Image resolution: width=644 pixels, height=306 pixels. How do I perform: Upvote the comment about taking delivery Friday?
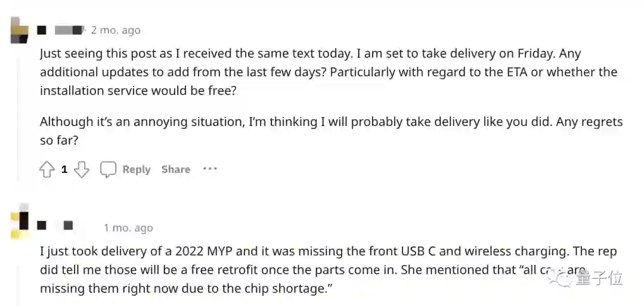point(47,170)
